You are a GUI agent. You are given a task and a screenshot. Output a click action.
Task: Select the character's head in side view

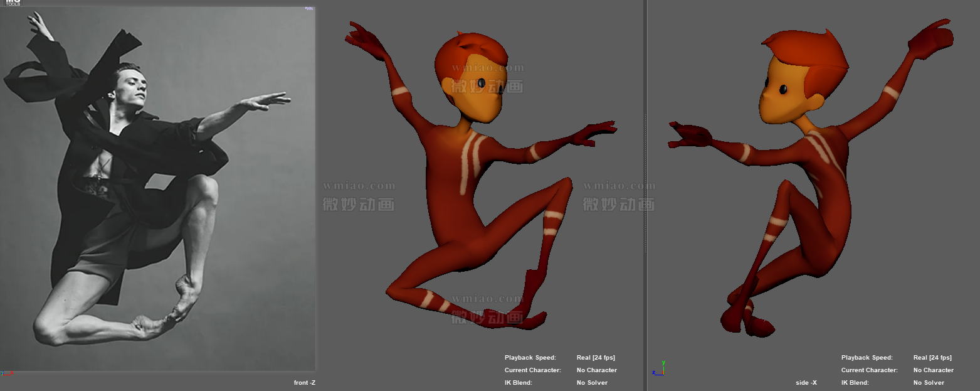point(796,78)
